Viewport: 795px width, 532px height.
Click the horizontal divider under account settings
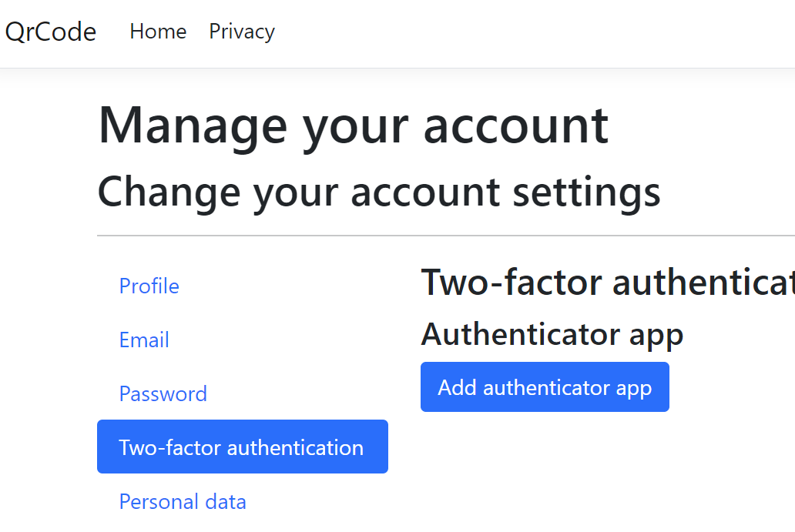445,236
